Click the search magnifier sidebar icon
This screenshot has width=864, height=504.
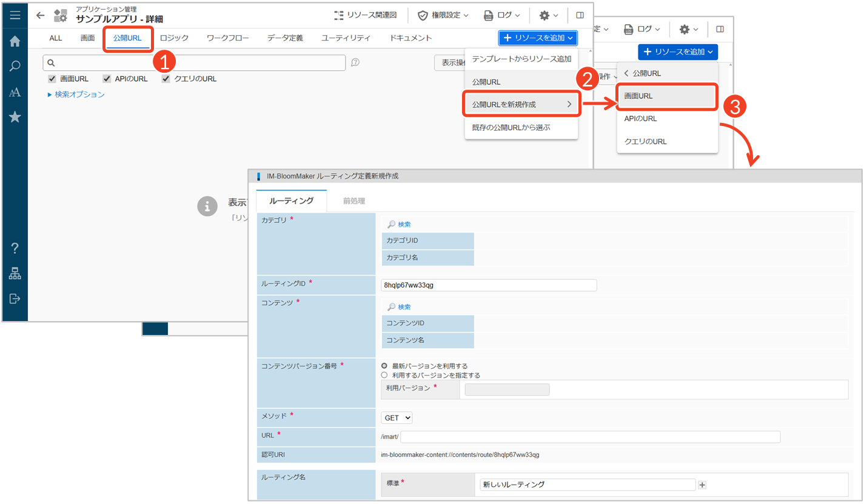pyautogui.click(x=15, y=67)
